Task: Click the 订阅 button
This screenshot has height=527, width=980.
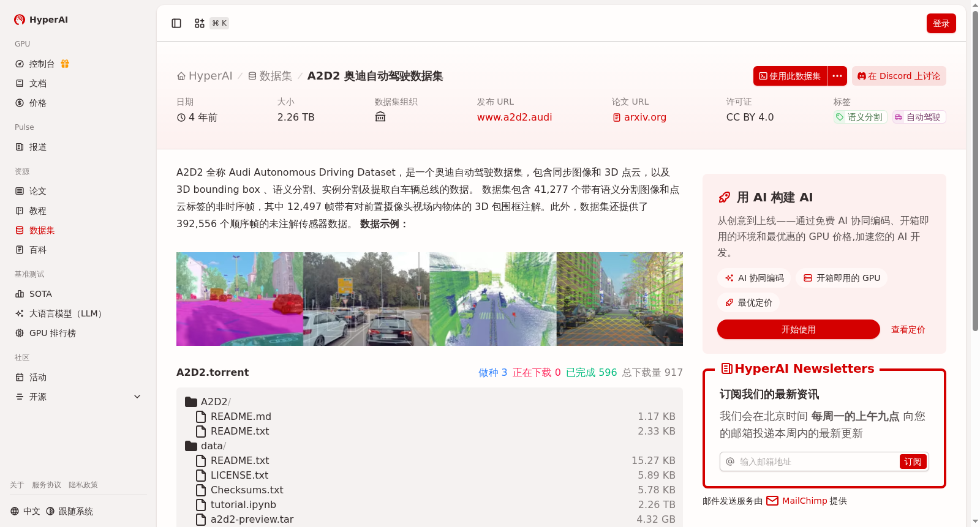Action: (913, 462)
